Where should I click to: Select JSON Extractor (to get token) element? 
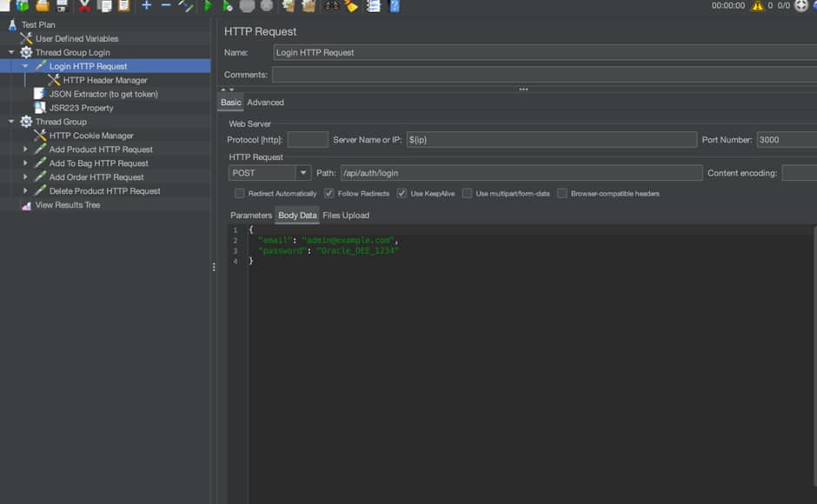click(x=103, y=94)
